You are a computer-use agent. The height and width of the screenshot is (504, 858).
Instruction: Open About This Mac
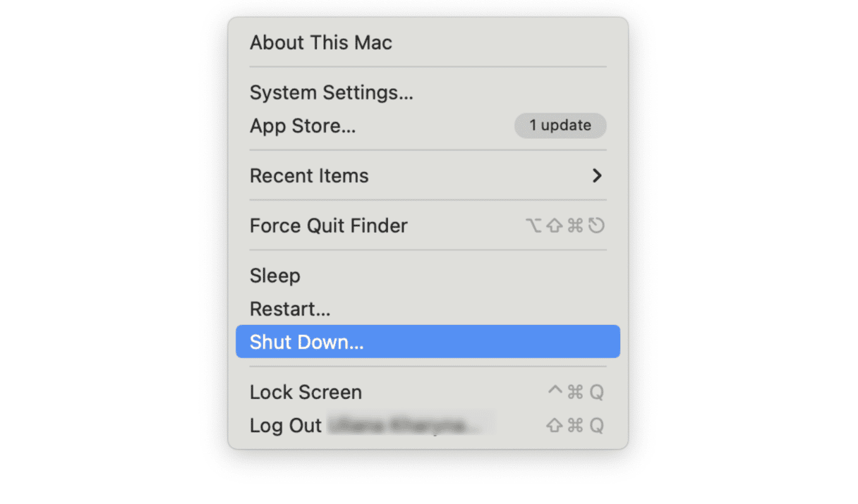(321, 42)
